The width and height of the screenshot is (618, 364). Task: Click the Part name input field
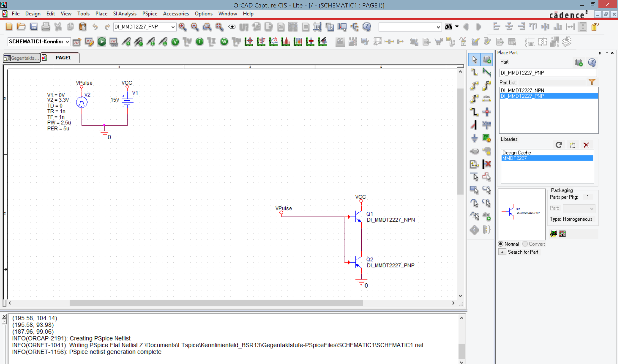[548, 73]
